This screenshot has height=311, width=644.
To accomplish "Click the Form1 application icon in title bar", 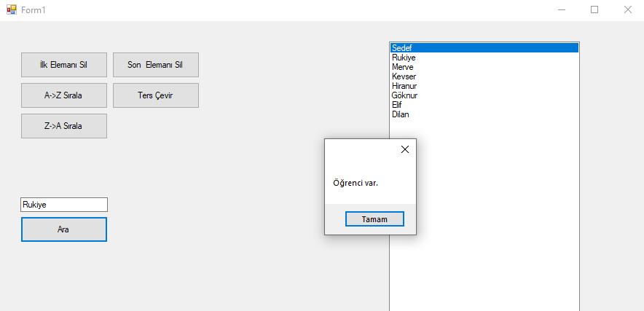I will tap(11, 10).
